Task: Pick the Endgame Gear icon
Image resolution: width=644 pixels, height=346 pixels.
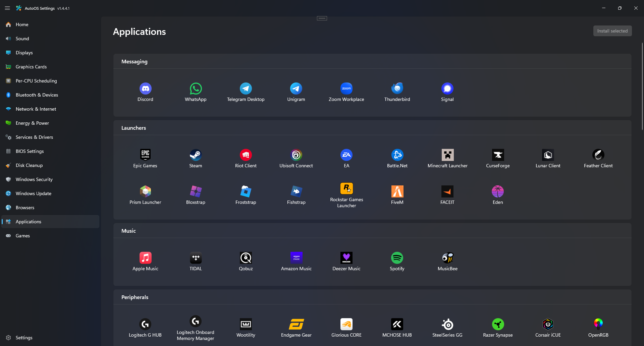Action: tap(296, 324)
